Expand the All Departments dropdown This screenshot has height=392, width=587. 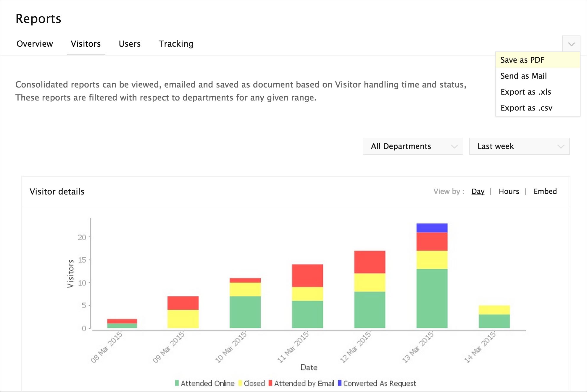click(x=412, y=146)
